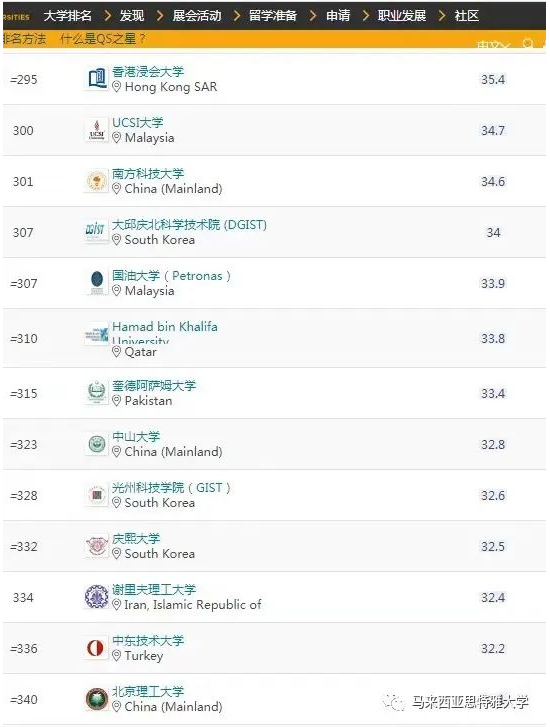The image size is (550, 727).
Task: Open the 什么是QS之星？ link
Action: [x=103, y=39]
